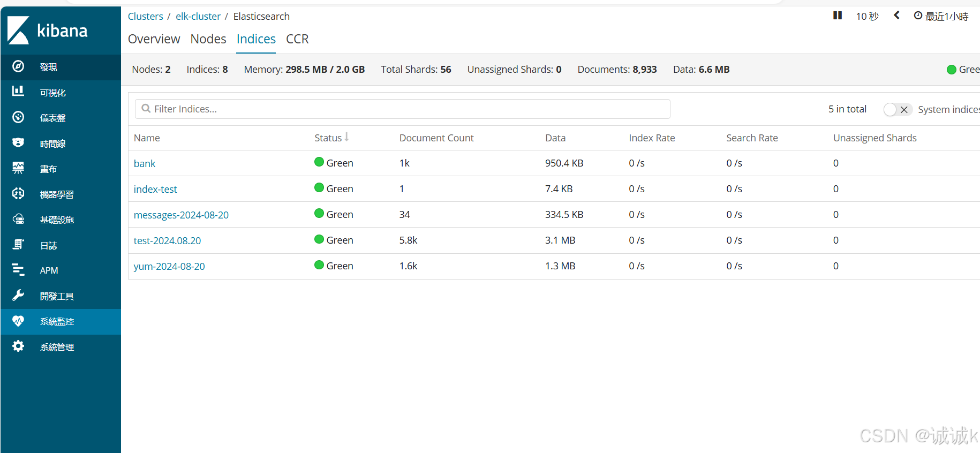Open the Management gear icon
This screenshot has width=980, height=453.
(18, 346)
